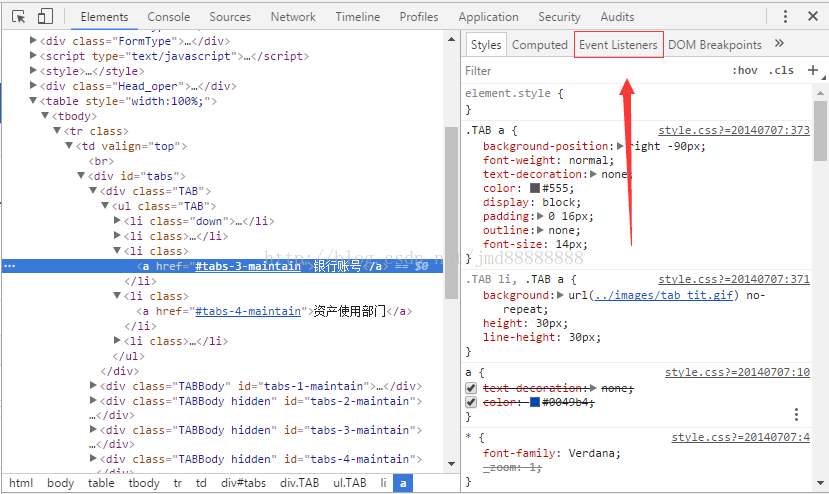Click DOM tree scrollbar up arrow

452,39
